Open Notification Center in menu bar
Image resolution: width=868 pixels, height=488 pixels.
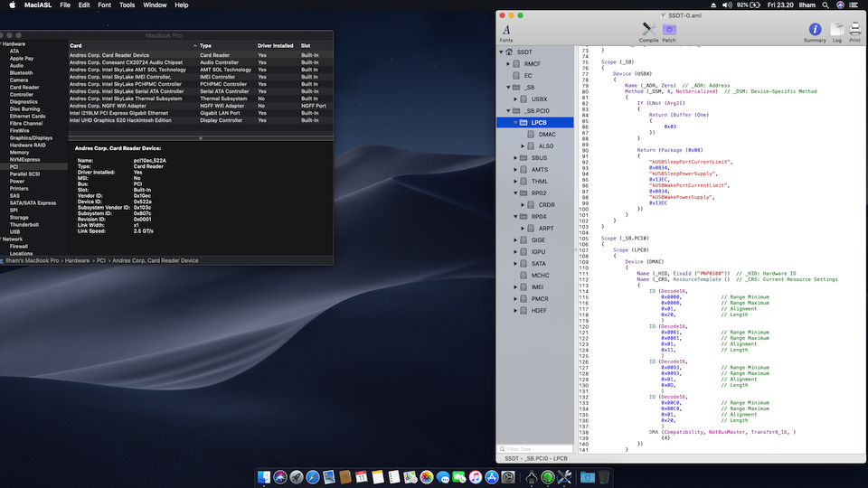coord(854,5)
